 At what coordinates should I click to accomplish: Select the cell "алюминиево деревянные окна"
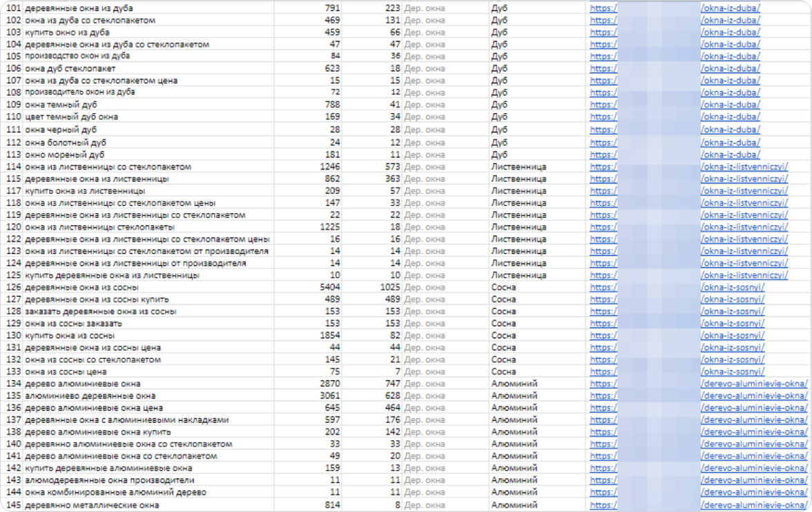coord(90,395)
